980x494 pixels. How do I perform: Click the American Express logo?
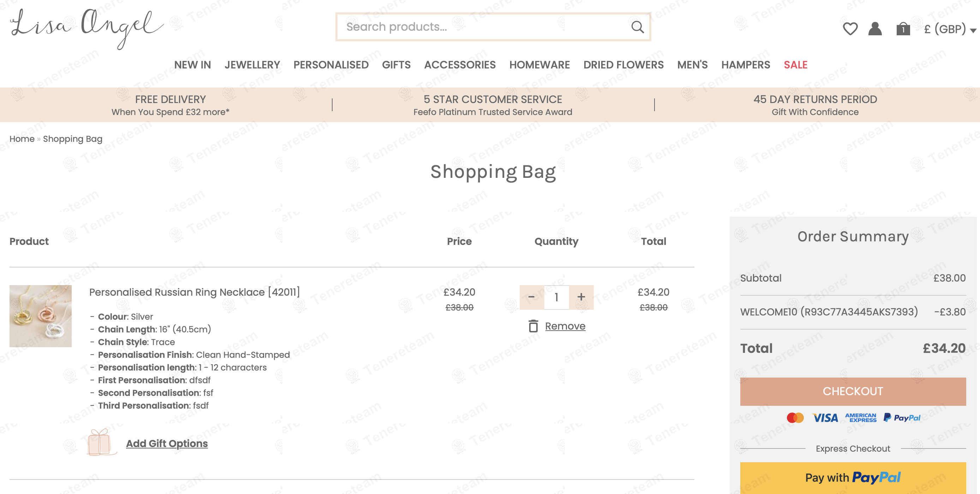861,417
